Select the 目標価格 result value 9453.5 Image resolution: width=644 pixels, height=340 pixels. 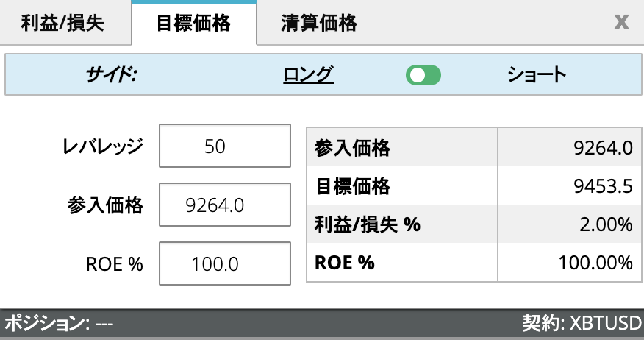pos(603,187)
